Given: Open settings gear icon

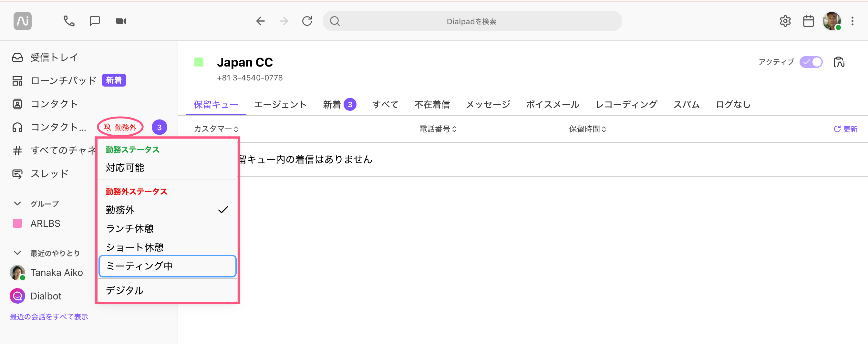Looking at the screenshot, I should (x=785, y=21).
